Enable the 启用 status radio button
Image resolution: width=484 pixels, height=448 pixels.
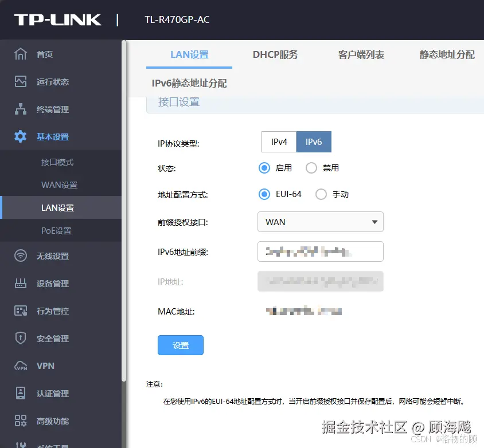(265, 168)
